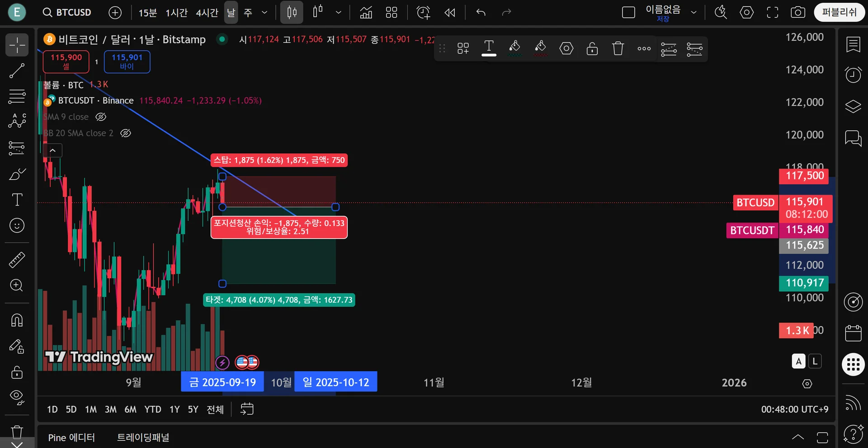This screenshot has width=868, height=448.
Task: Expand the chart style dropdown arrow
Action: 338,13
